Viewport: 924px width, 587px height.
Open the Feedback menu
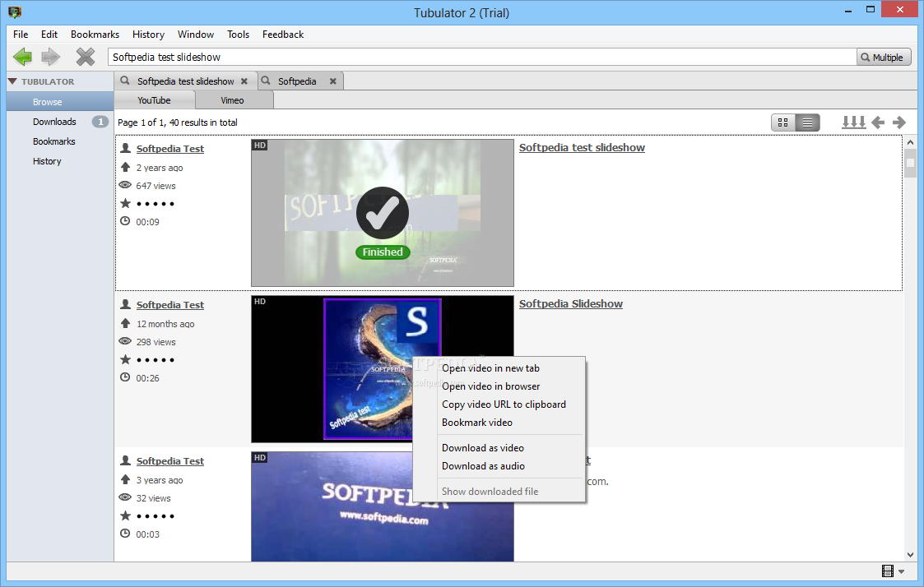coord(283,35)
